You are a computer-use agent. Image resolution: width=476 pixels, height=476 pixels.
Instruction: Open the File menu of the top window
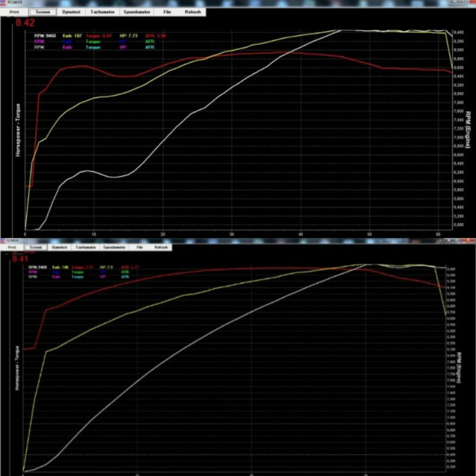coord(167,11)
